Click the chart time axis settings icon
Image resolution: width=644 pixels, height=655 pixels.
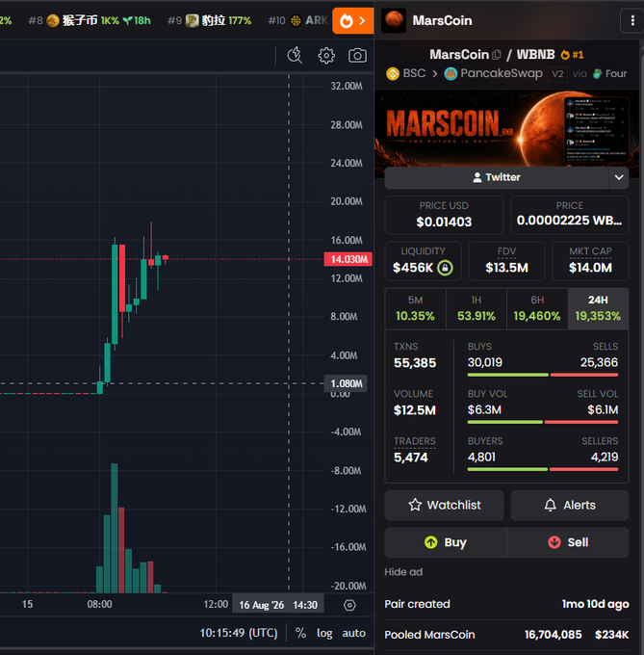349,605
